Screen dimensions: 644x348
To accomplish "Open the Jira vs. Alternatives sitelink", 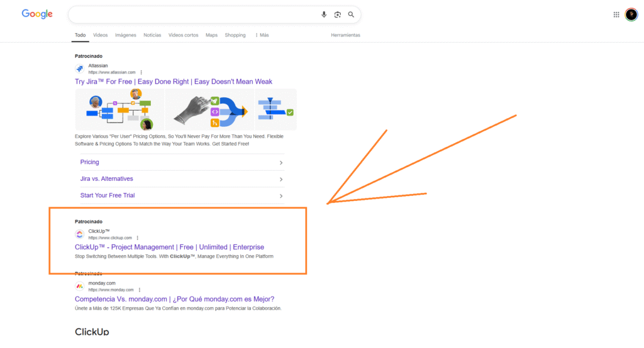I will click(x=106, y=179).
